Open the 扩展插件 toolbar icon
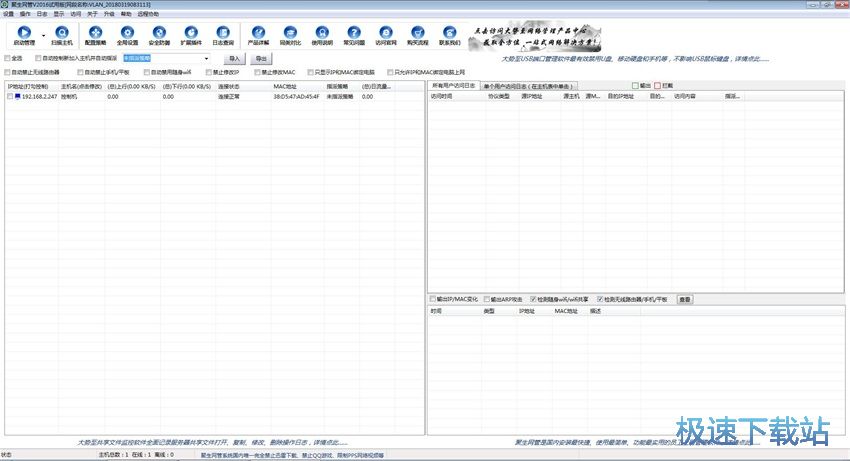 (x=191, y=33)
